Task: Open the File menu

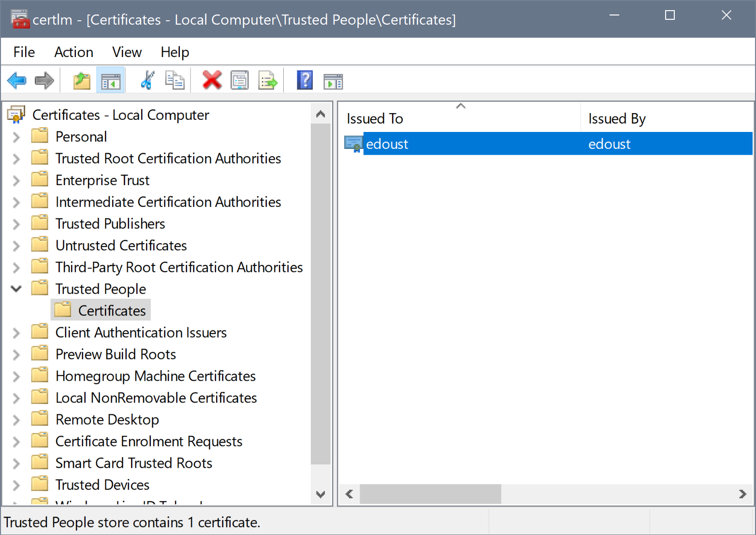Action: coord(24,52)
